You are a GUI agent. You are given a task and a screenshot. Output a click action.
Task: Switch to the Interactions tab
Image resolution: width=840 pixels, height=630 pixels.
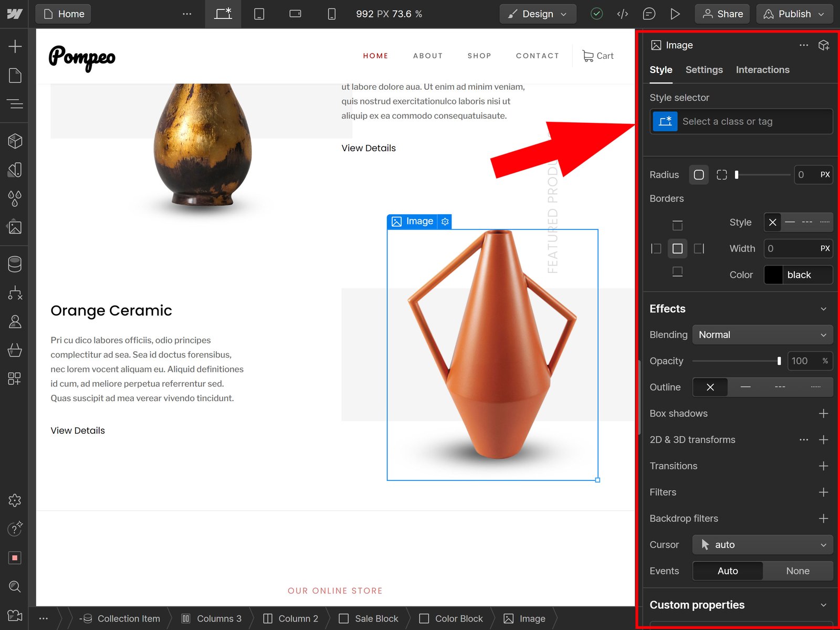[762, 69]
